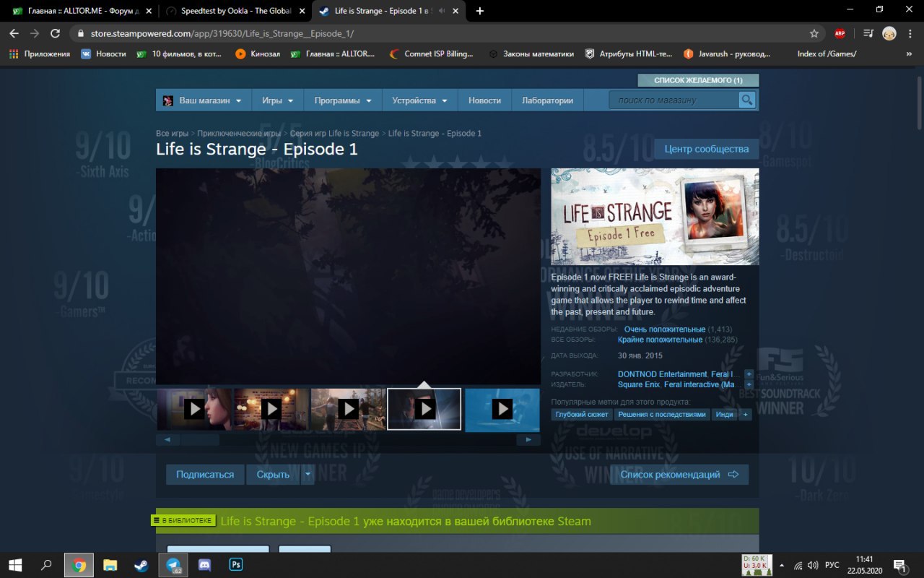Image resolution: width=924 pixels, height=578 pixels.
Task: Mute audio icon on Life is Strange tab
Action: [x=441, y=11]
